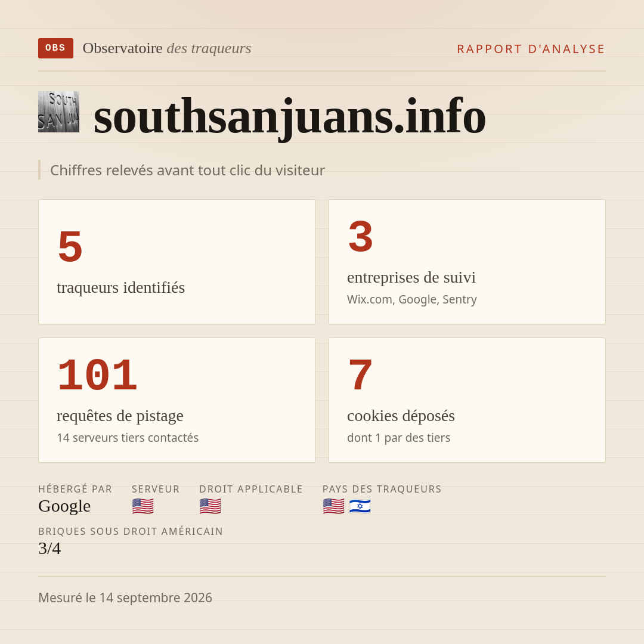Click the requêtes de pistage label
Viewport: 644px width, 644px height.
click(x=120, y=416)
